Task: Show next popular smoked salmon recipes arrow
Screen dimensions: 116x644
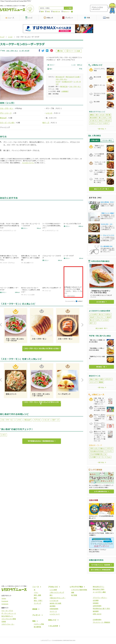Action: (x=82, y=325)
